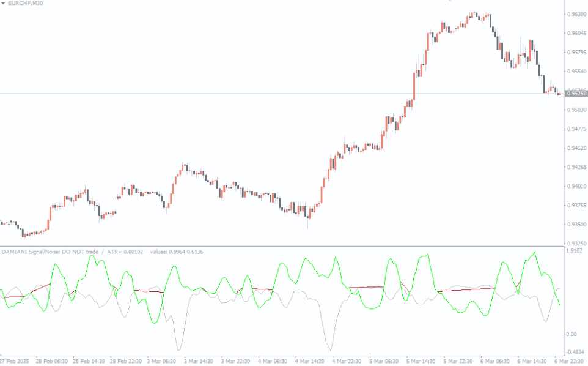Click the DAMIANI Signal/Noise indicator label

point(49,252)
